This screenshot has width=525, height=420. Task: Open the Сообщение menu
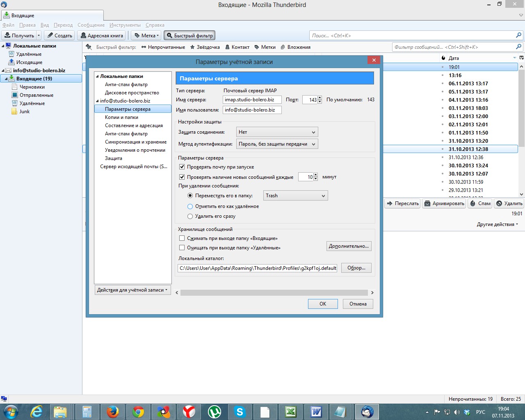[91, 25]
